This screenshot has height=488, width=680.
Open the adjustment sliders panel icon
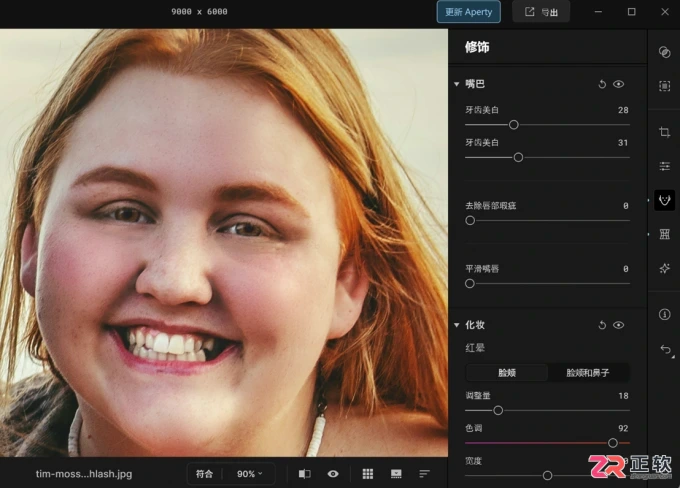tap(664, 166)
